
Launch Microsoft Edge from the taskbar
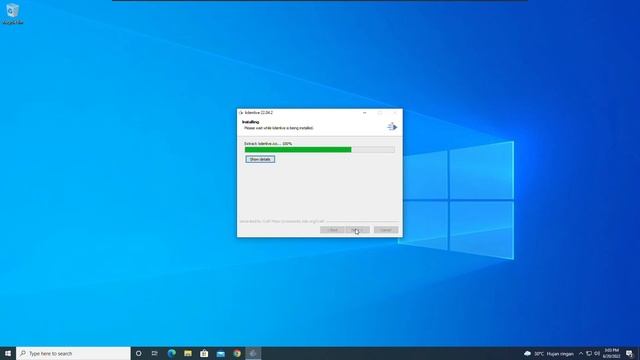tap(171, 353)
